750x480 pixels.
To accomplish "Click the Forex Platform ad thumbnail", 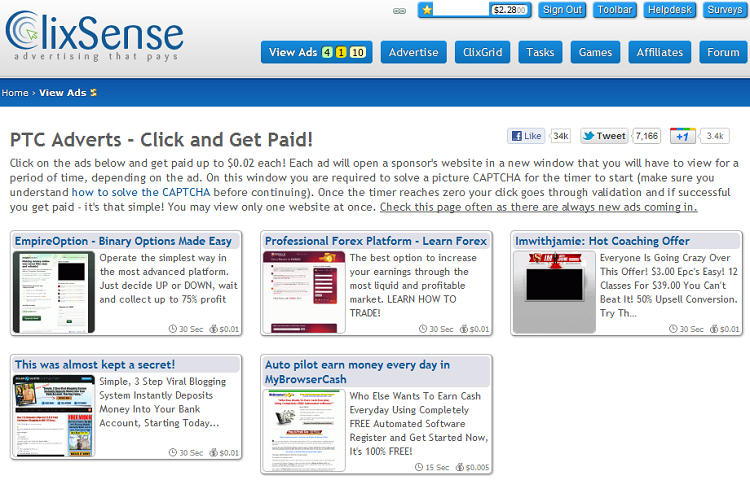I will 304,292.
